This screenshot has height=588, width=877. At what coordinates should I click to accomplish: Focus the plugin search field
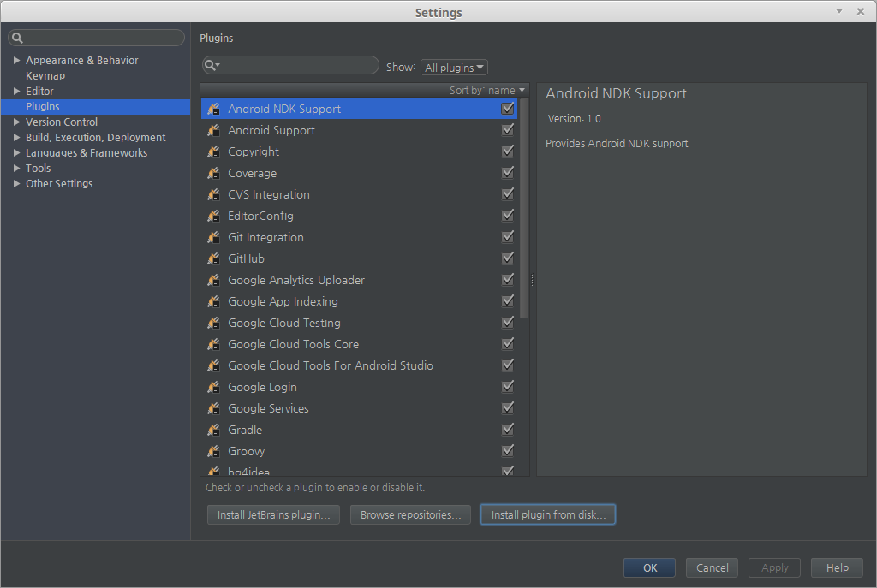click(x=290, y=65)
